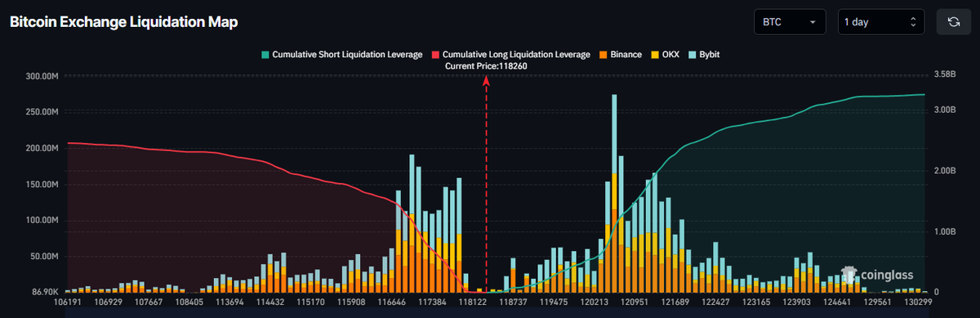Click the tallest long-side bar near 116646

coord(412,223)
